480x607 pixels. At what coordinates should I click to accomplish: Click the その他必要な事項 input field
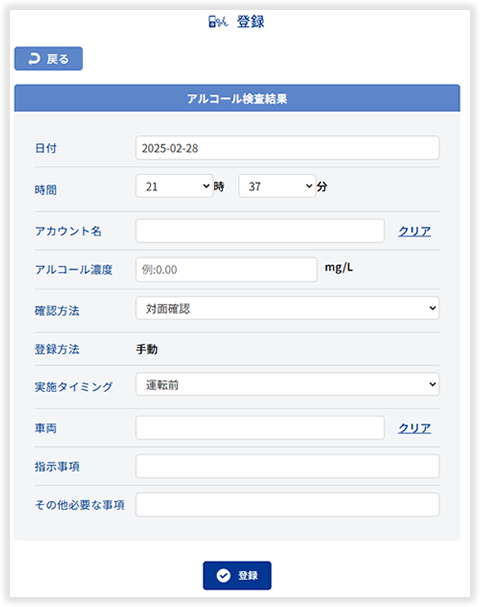point(287,504)
